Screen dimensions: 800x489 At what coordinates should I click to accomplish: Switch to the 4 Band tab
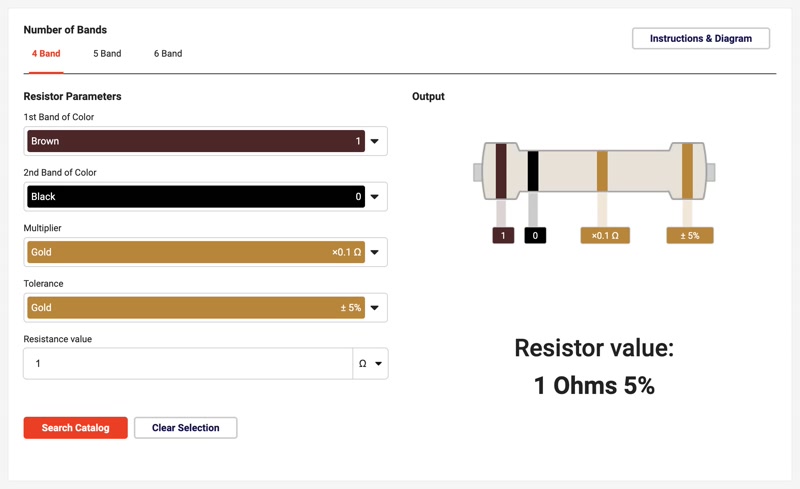pos(46,54)
